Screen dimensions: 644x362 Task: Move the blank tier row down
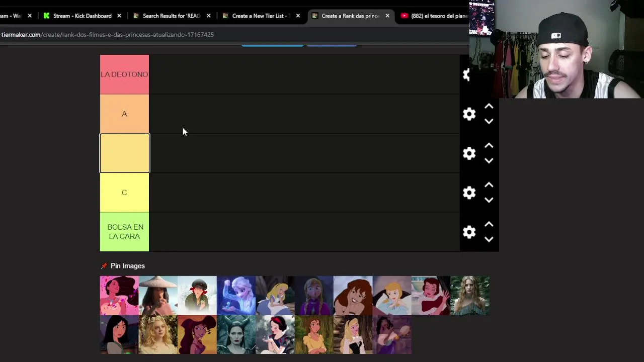click(x=489, y=160)
